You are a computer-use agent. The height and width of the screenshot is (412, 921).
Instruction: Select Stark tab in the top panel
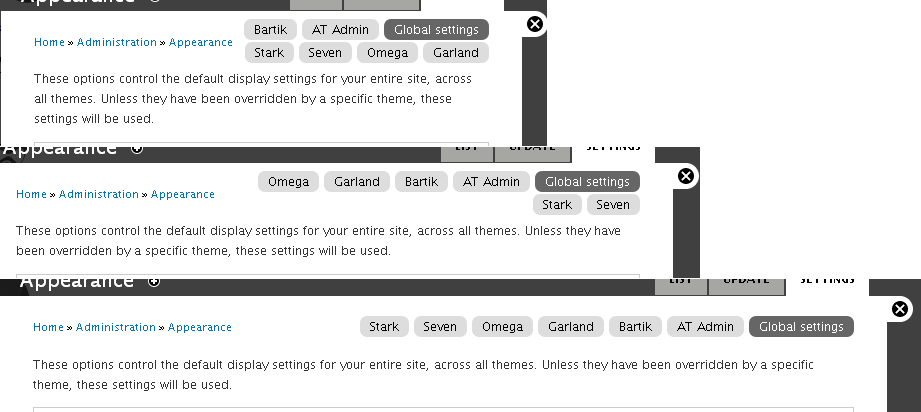pyautogui.click(x=269, y=53)
